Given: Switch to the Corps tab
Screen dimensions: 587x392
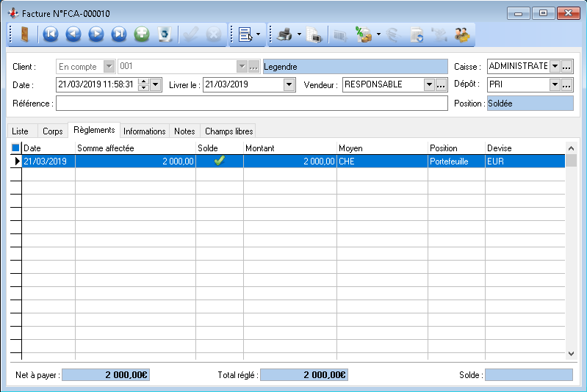Looking at the screenshot, I should pos(52,131).
